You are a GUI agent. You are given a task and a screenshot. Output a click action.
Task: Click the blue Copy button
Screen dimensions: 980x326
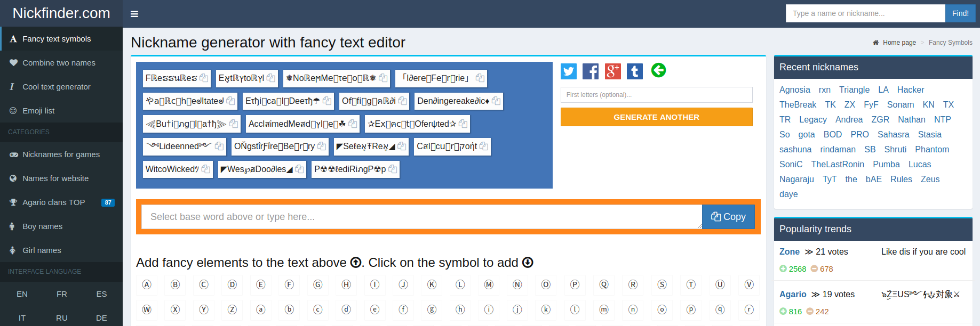[728, 217]
